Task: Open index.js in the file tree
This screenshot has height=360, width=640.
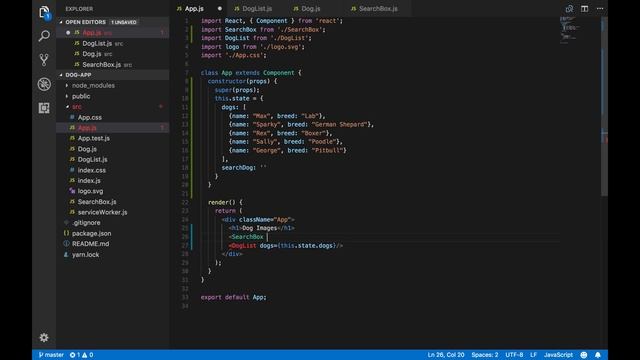Action: coord(113,180)
